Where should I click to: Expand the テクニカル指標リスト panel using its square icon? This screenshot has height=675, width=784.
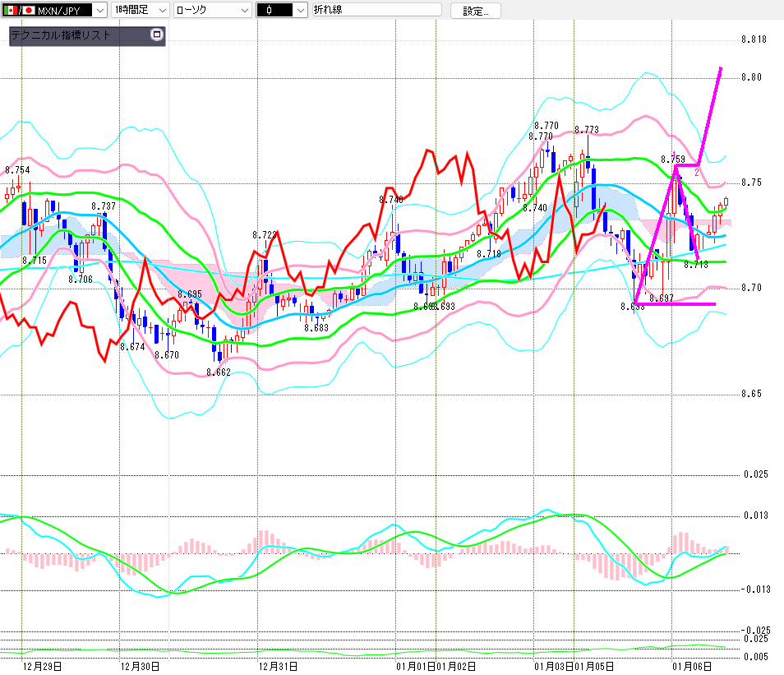click(x=158, y=35)
